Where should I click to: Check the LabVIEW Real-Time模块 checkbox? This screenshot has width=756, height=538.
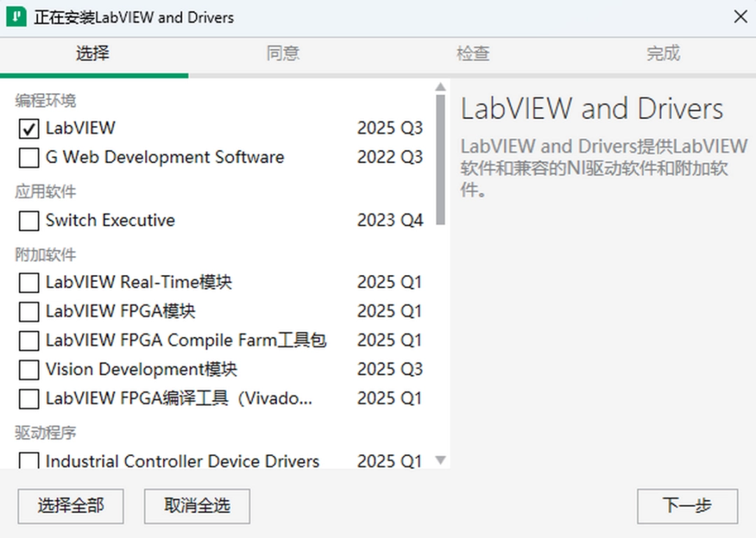pyautogui.click(x=28, y=283)
